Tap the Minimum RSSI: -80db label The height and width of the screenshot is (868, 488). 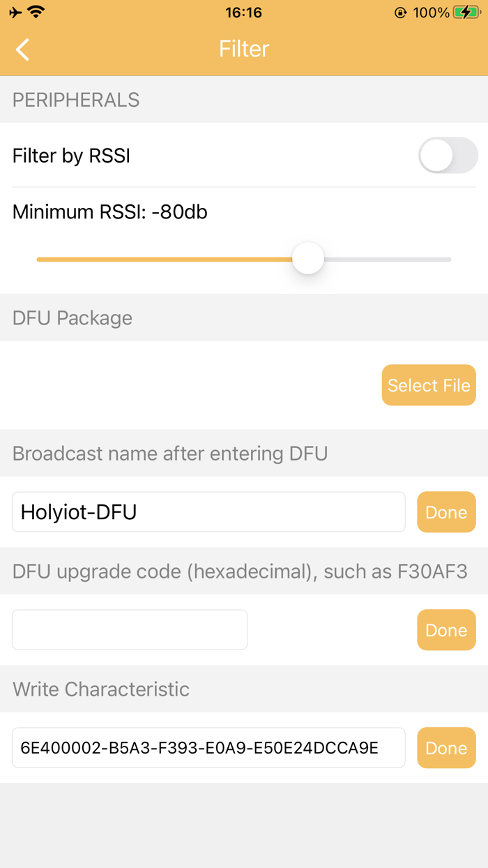[110, 211]
